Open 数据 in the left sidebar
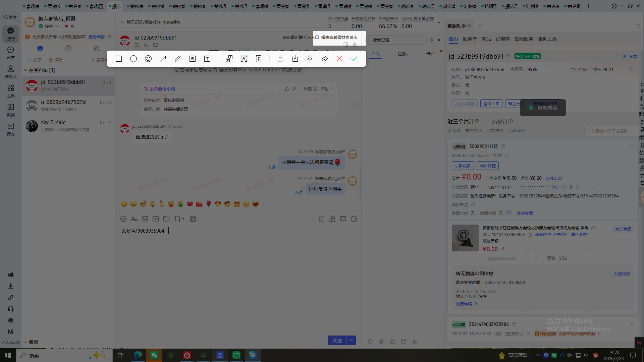The height and width of the screenshot is (362, 644). (x=11, y=110)
